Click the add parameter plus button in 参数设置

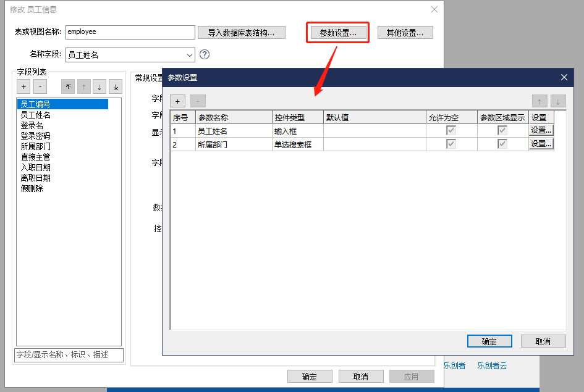tap(177, 101)
